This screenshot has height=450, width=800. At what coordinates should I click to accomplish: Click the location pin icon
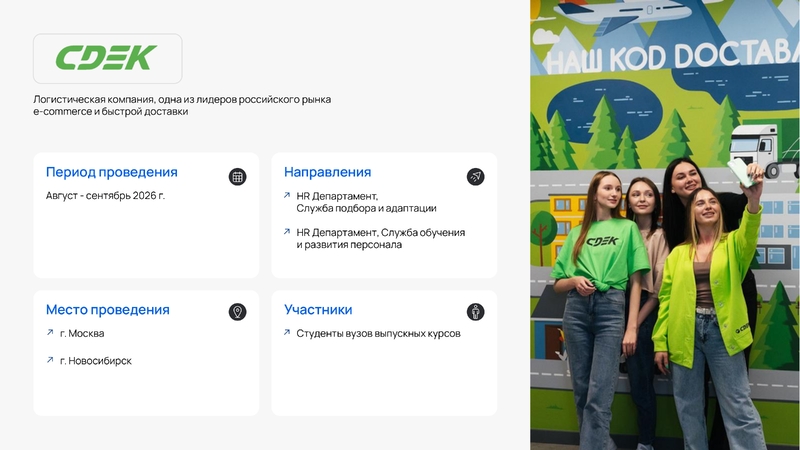(237, 312)
